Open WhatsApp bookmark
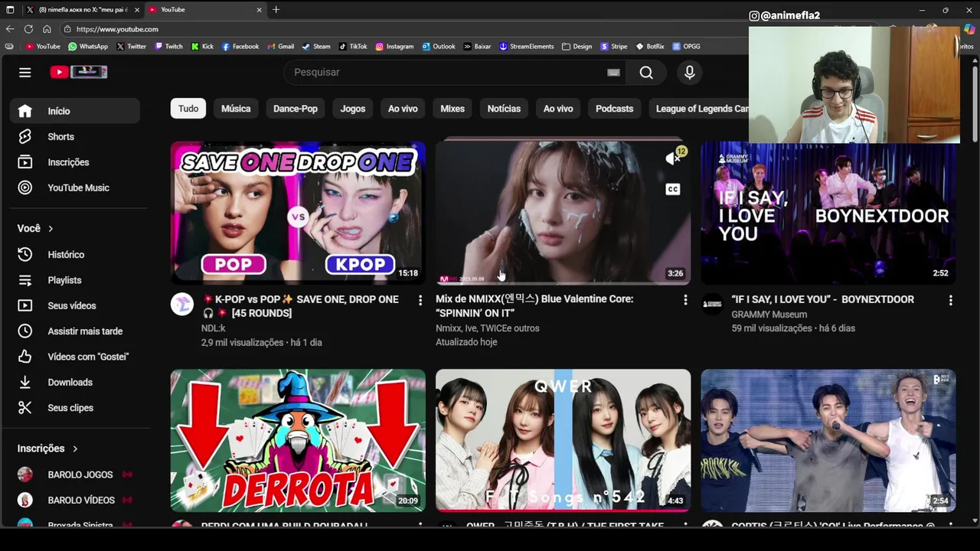Screen dimensions: 980x551 pos(88,47)
